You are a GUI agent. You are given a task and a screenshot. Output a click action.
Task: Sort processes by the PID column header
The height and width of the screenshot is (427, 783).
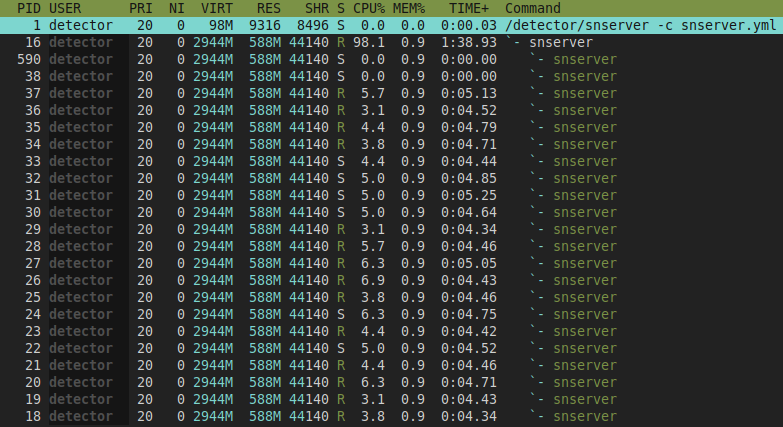coord(29,8)
